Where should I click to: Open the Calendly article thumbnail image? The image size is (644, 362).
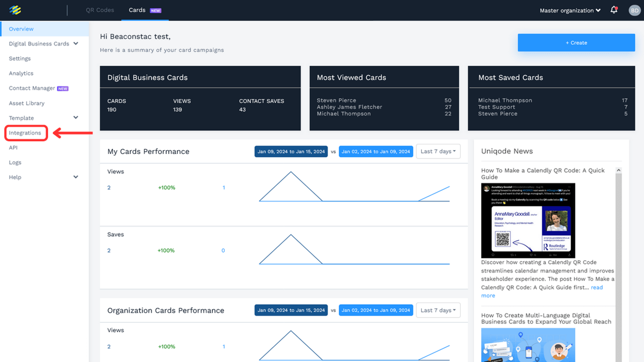528,220
